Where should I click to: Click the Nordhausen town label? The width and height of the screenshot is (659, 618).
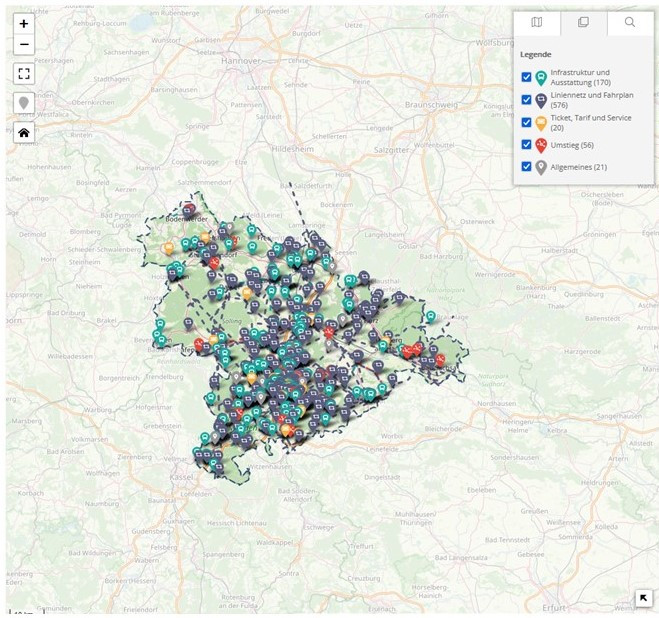coord(497,403)
